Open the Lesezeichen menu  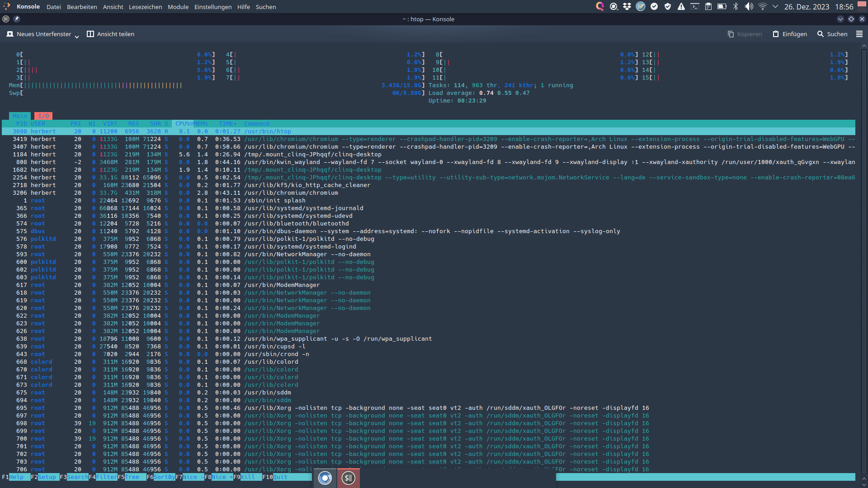(145, 7)
